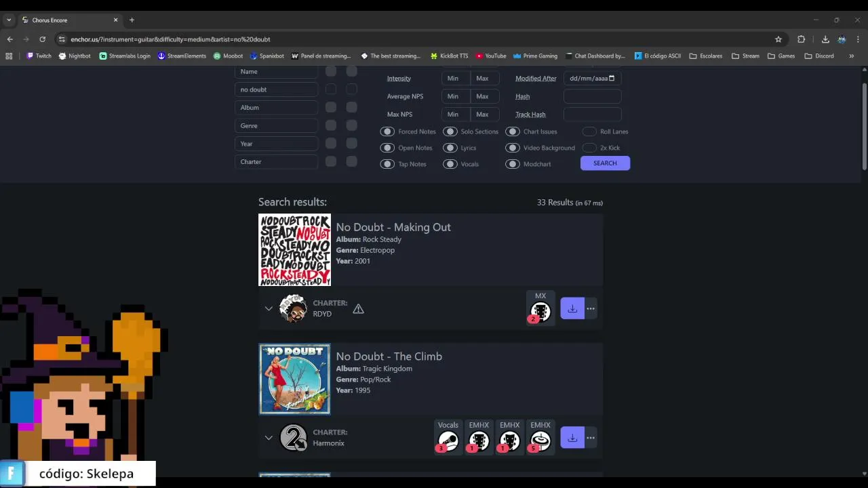868x488 pixels.
Task: Toggle the Video Background switch
Action: click(513, 148)
